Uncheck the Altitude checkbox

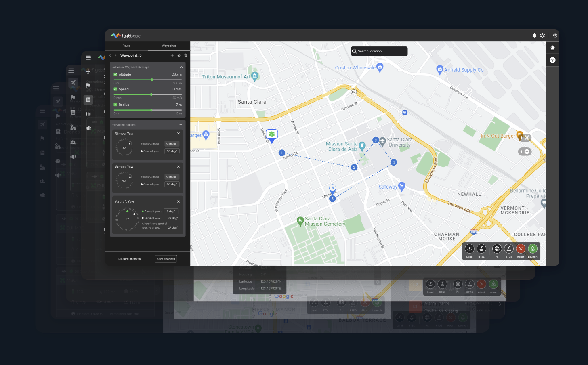(115, 74)
